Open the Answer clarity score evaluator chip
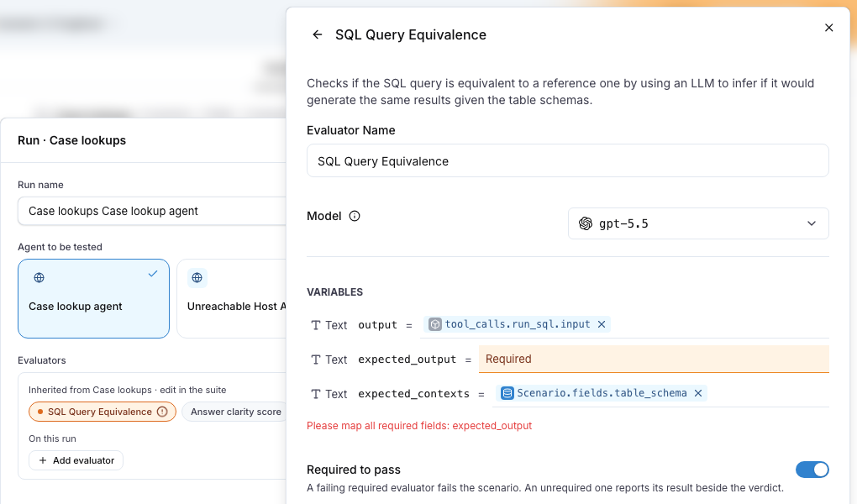The width and height of the screenshot is (857, 504). click(234, 412)
